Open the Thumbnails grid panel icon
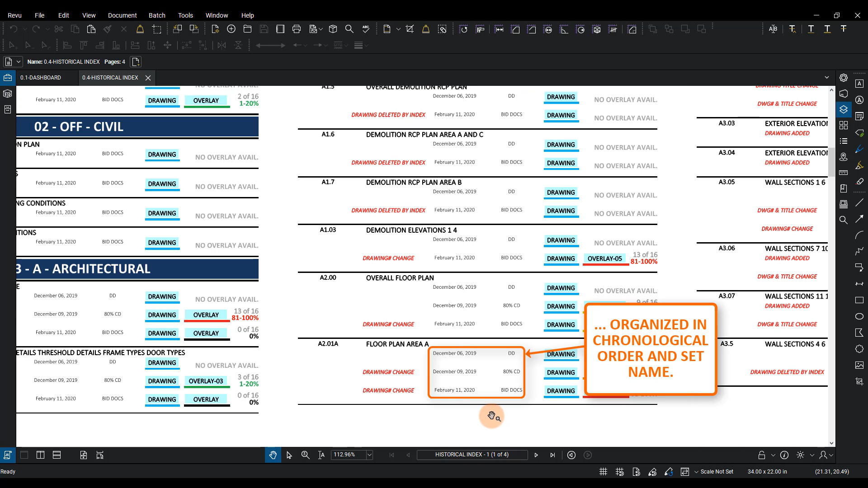 (x=843, y=125)
